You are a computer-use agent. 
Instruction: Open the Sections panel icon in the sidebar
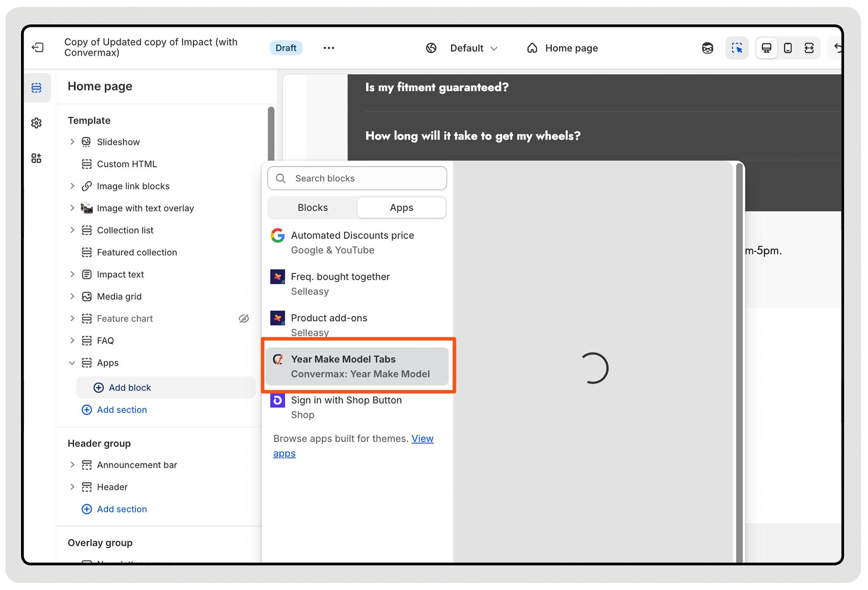(x=36, y=88)
